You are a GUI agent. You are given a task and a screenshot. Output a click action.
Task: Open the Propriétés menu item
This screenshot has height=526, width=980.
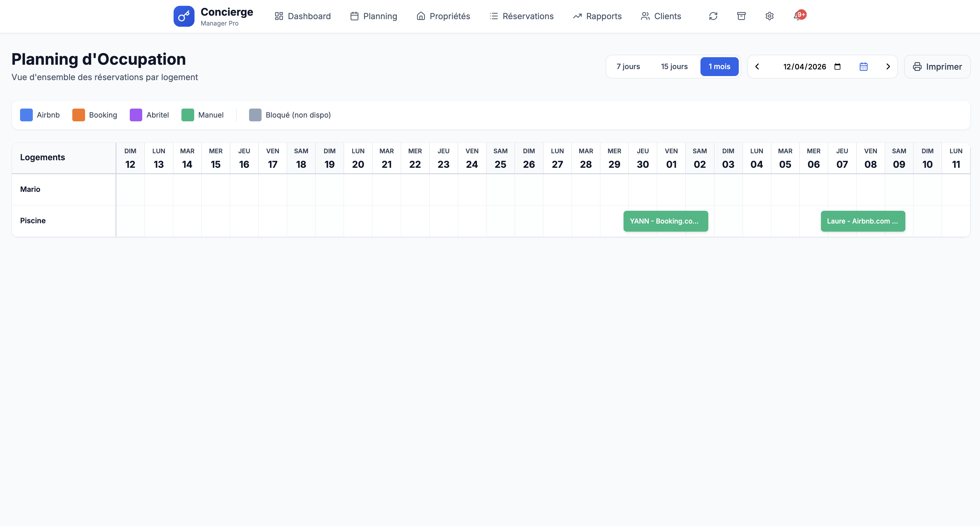pos(443,16)
